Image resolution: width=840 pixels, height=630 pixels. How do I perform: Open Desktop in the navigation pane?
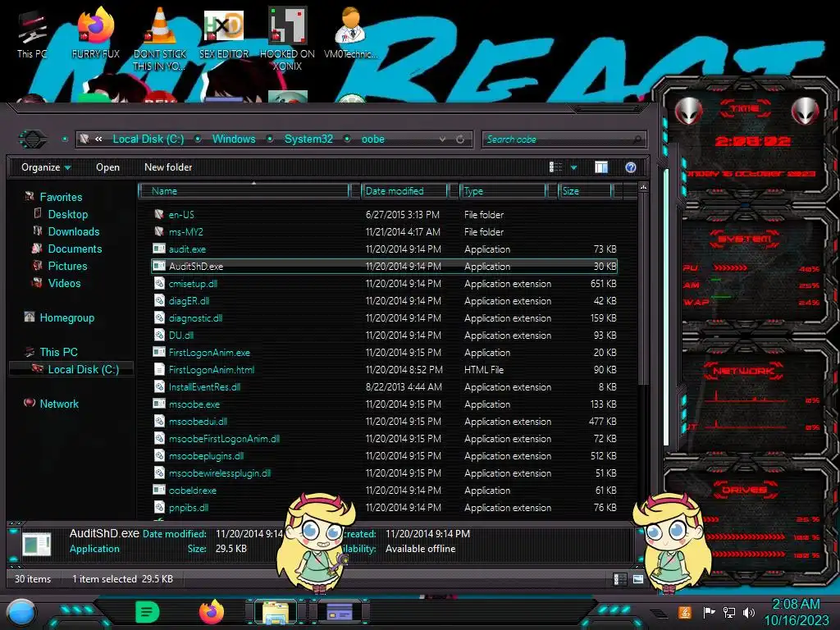coord(67,214)
